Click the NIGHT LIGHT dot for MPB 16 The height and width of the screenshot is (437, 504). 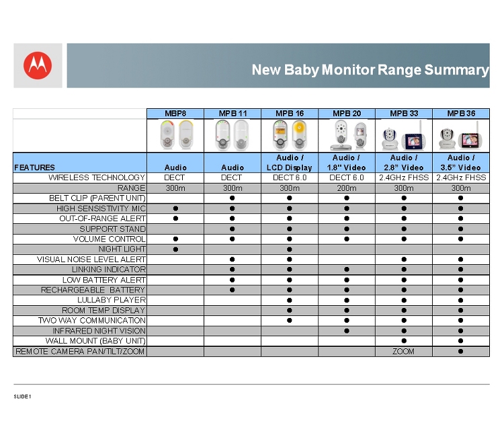[x=289, y=249]
